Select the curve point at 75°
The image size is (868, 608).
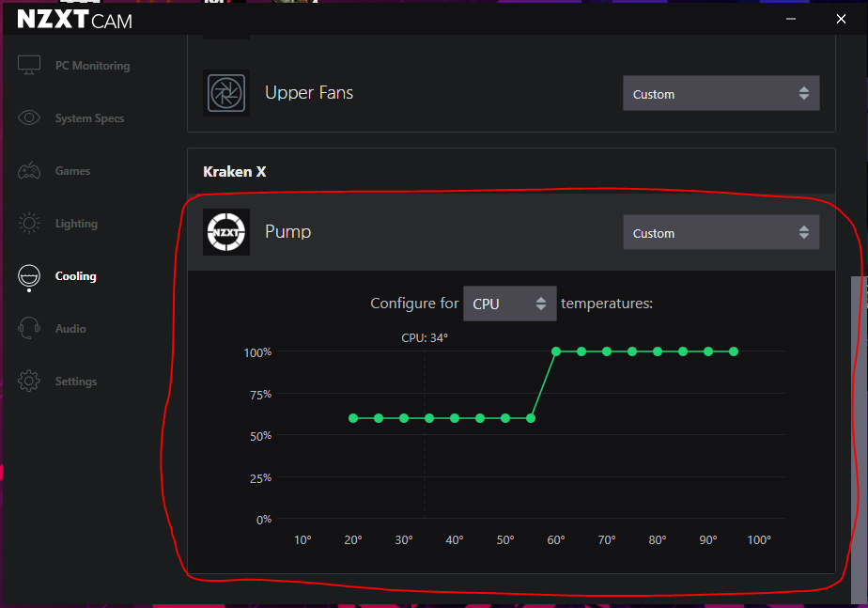[632, 351]
